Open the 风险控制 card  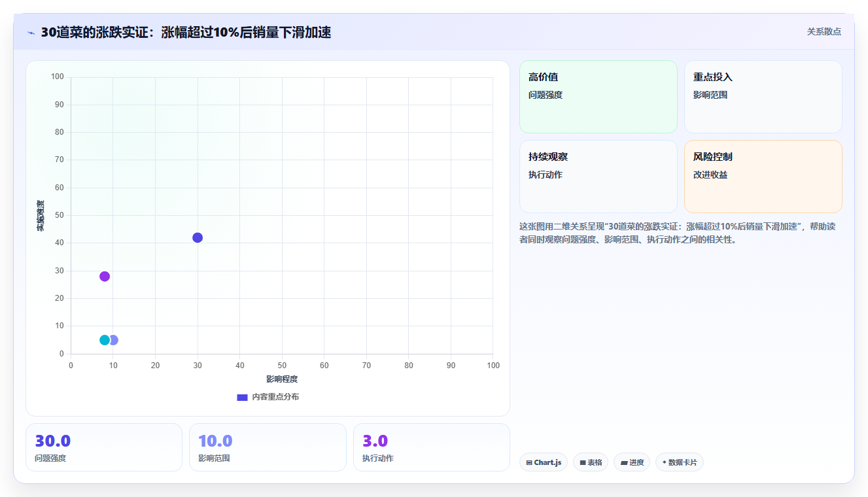pos(763,177)
